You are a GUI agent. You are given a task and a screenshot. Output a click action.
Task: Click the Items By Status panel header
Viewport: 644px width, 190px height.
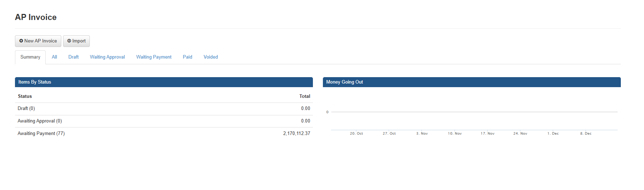[x=35, y=82]
